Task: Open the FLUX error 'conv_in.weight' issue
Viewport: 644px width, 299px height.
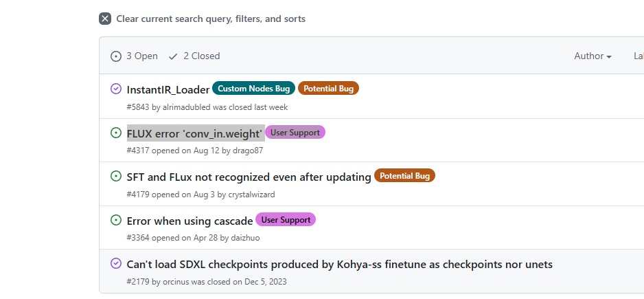Action: click(195, 133)
